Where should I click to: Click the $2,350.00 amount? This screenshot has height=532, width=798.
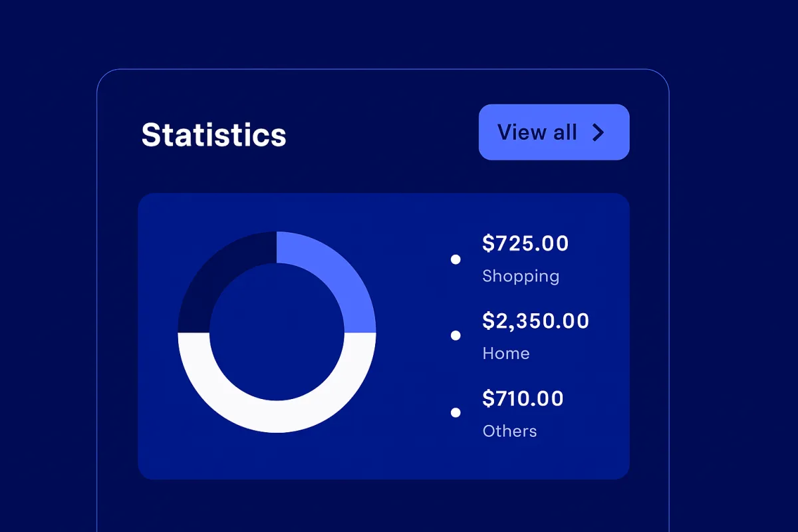[535, 321]
